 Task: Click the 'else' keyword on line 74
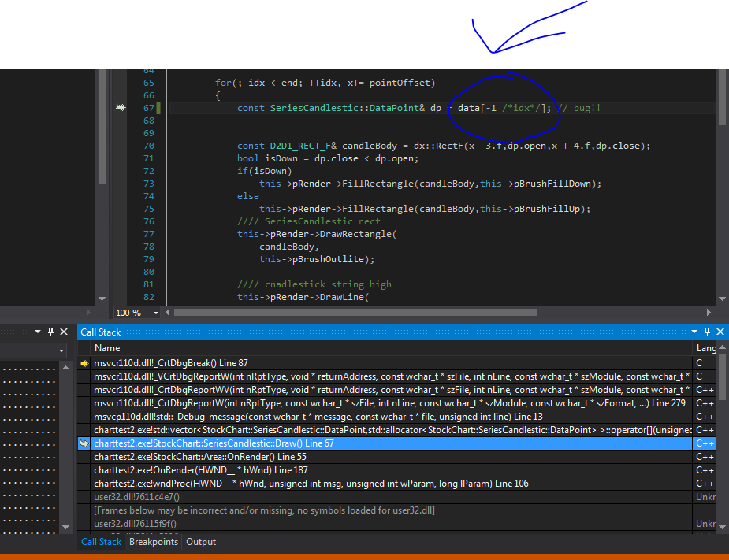pos(247,196)
